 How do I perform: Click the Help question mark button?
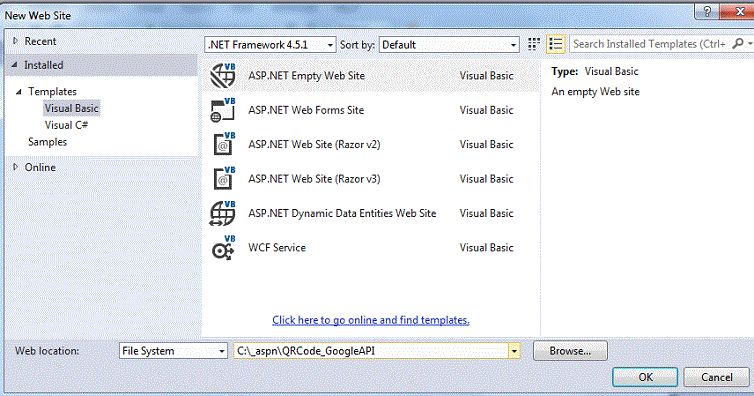(707, 12)
